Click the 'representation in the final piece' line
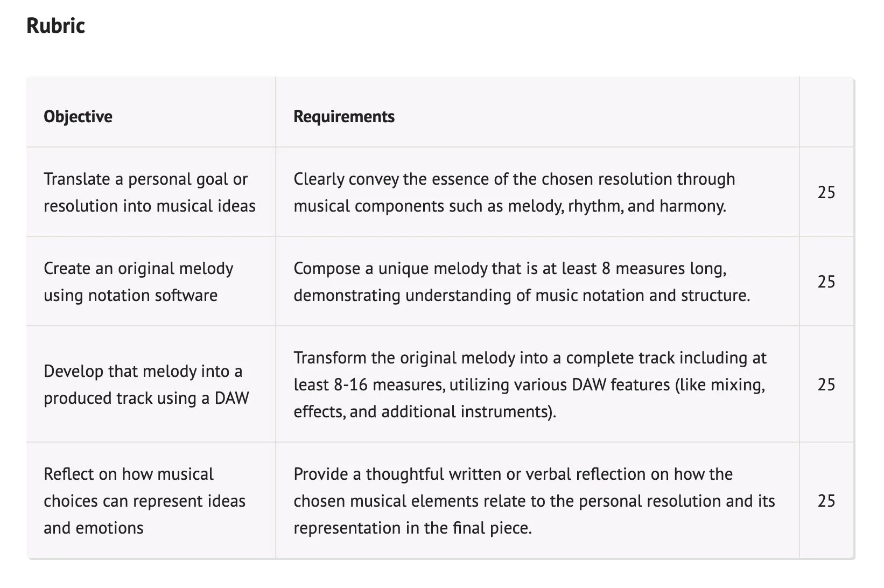The width and height of the screenshot is (884, 588). (x=412, y=528)
